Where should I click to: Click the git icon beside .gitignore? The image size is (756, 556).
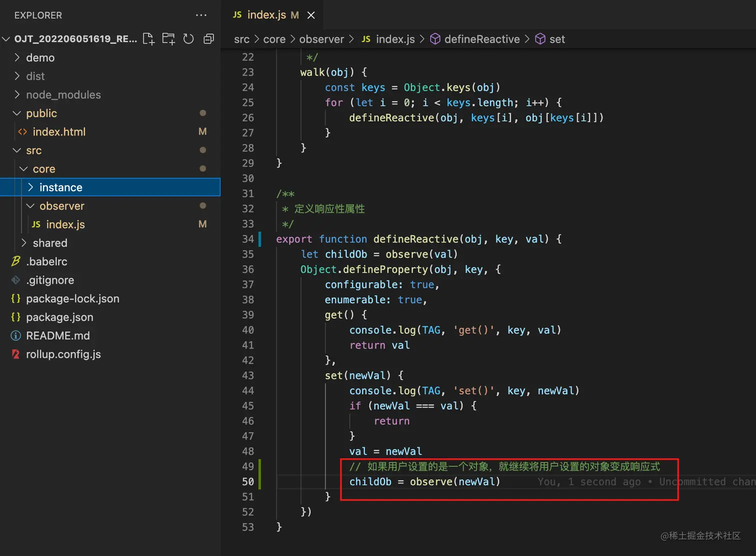click(16, 280)
